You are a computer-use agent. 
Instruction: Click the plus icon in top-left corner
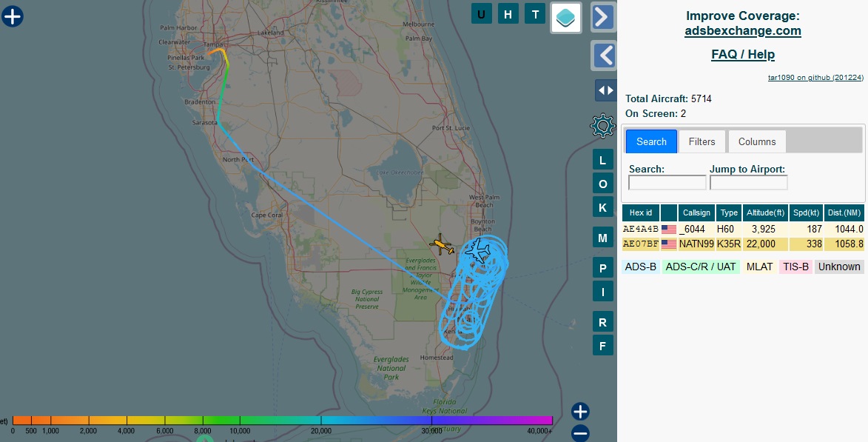point(13,16)
